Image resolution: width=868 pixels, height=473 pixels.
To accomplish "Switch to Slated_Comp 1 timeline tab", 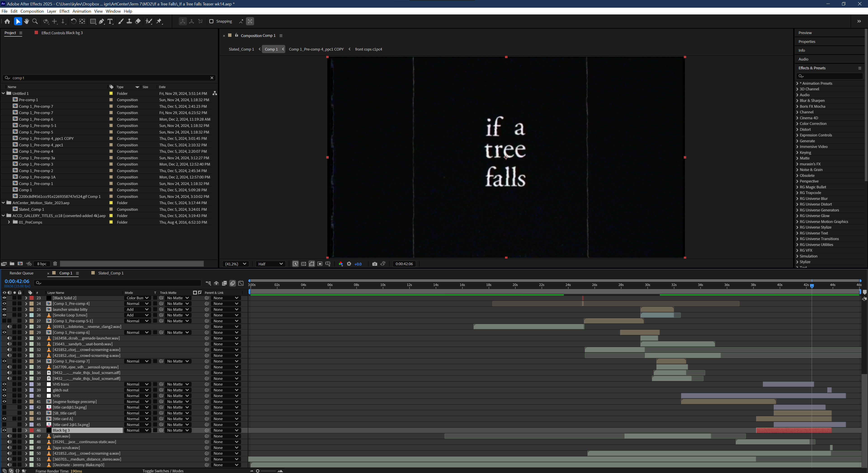I will tap(111, 273).
